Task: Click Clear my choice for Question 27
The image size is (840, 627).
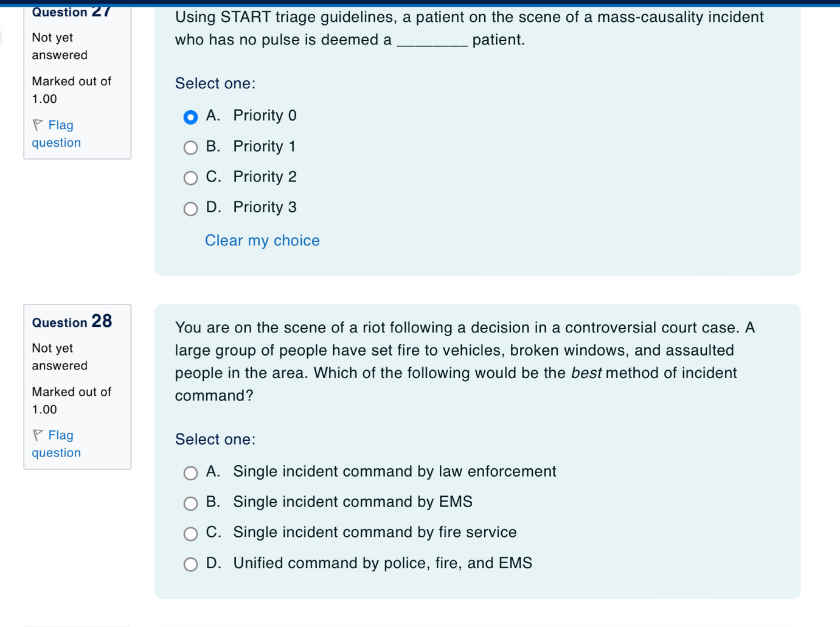Action: tap(262, 240)
